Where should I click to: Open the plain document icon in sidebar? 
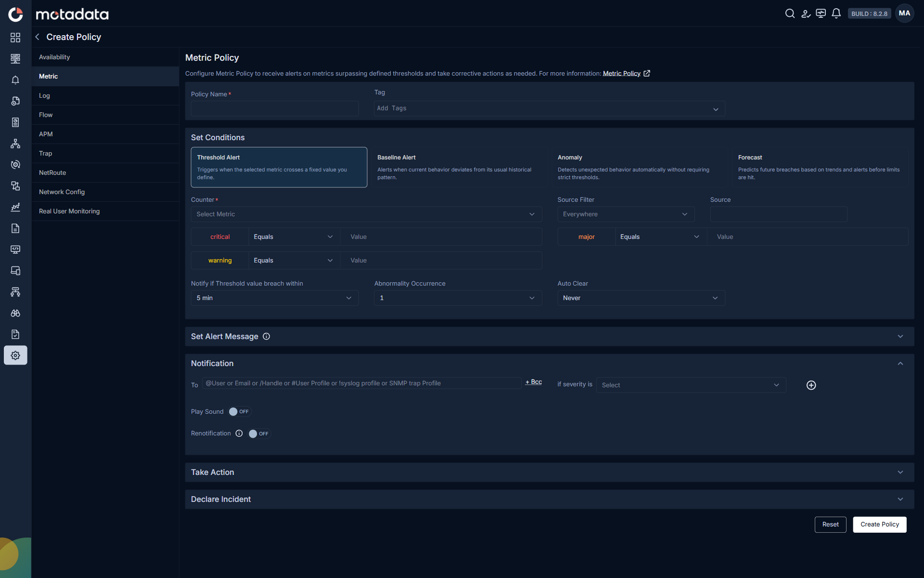[x=15, y=228]
